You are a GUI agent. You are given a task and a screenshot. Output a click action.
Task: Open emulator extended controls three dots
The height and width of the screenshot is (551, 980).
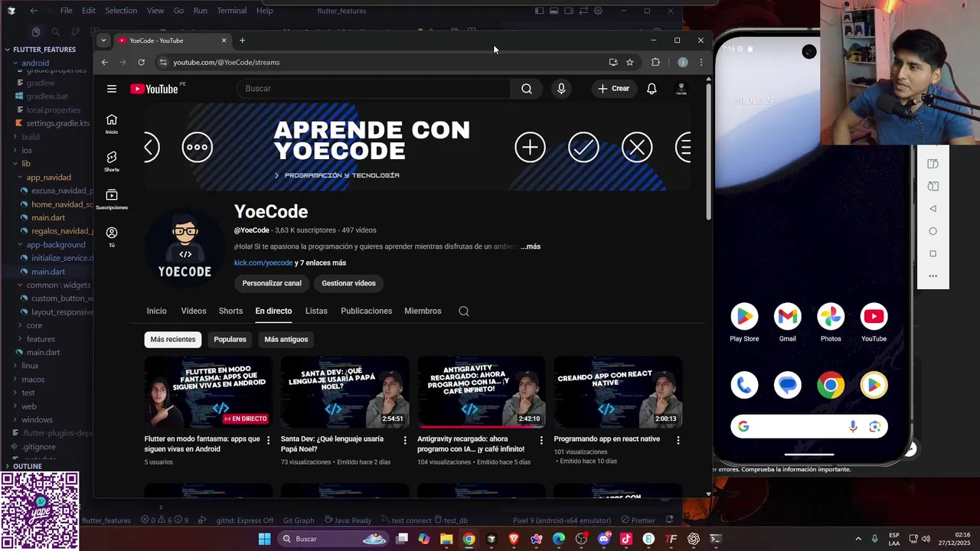click(933, 276)
